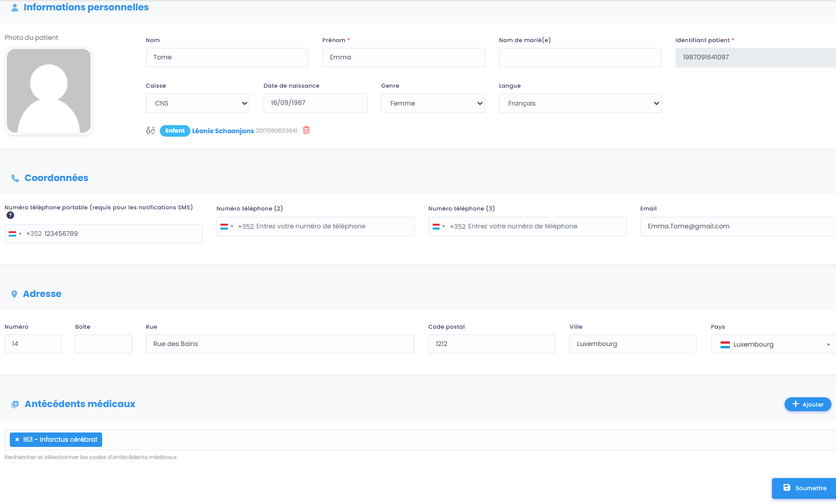The width and height of the screenshot is (836, 504).
Task: Click the Nom de marié(e) field
Action: [580, 58]
